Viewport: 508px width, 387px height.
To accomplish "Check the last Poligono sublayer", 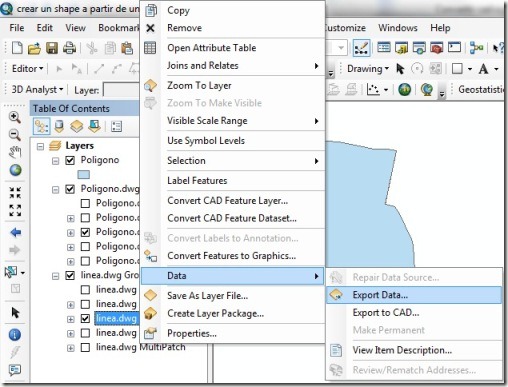I will [85, 261].
